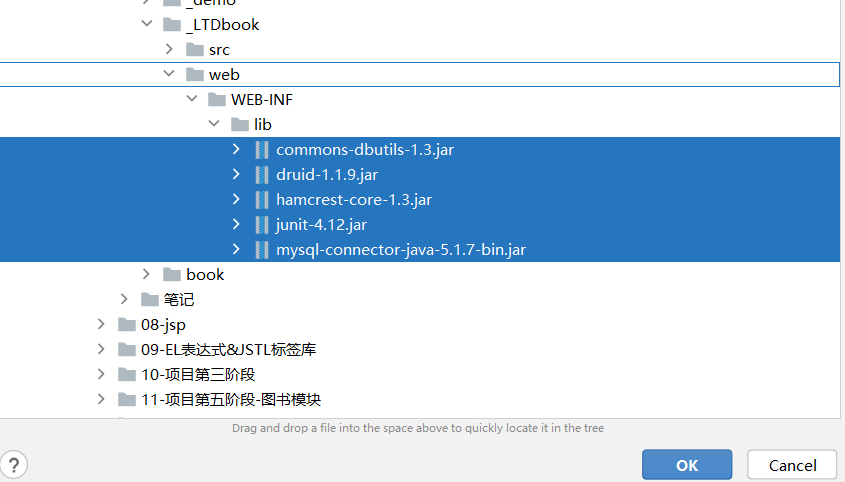Select the book folder label
Viewport: 845px width, 482px height.
click(205, 275)
